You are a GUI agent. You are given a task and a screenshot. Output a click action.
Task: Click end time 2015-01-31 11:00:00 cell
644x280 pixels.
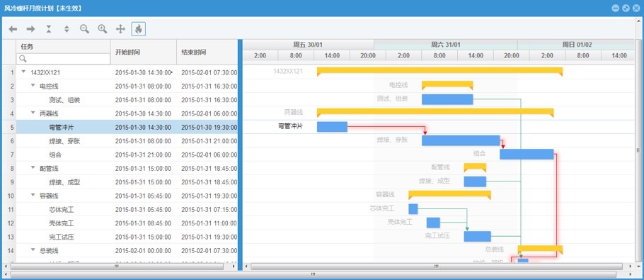coord(209,224)
